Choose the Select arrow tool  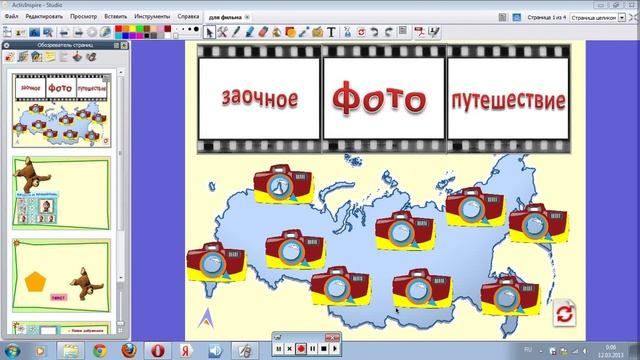(209, 32)
